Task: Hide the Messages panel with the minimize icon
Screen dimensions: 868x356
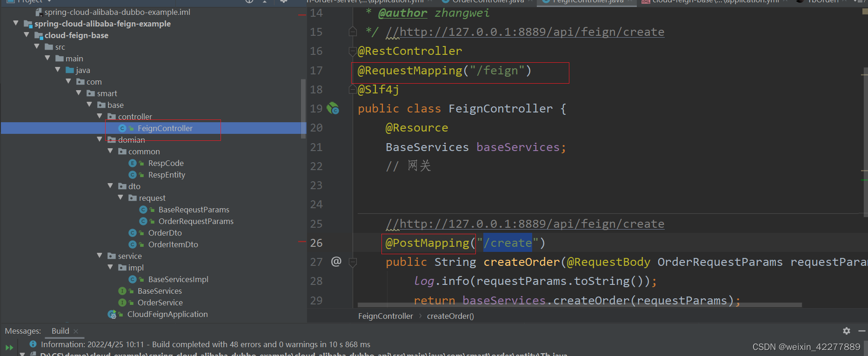Action: pyautogui.click(x=861, y=331)
